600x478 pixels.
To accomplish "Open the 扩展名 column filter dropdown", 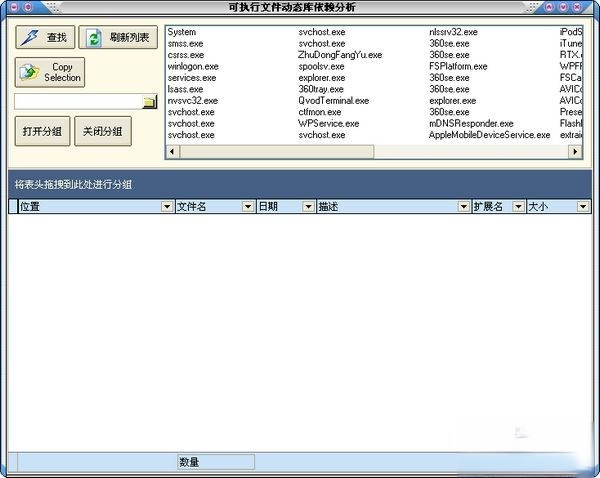I will click(x=517, y=207).
